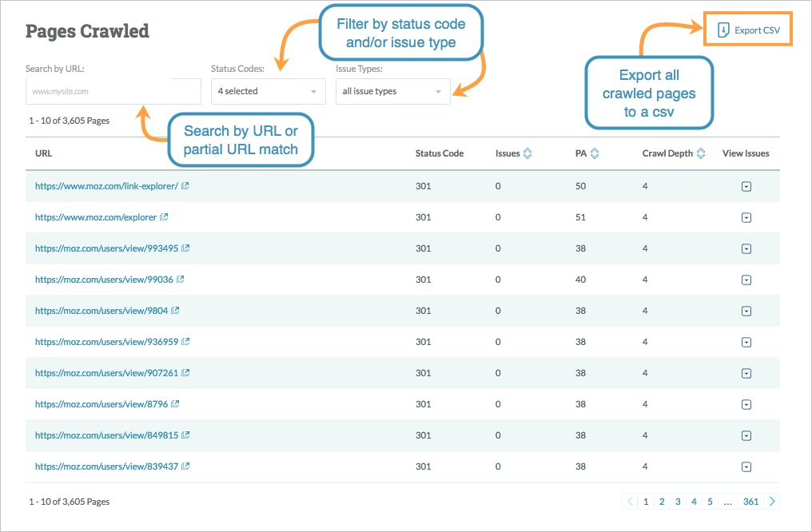Click external link icon for users/view/99036
The image size is (812, 532).
click(x=180, y=280)
